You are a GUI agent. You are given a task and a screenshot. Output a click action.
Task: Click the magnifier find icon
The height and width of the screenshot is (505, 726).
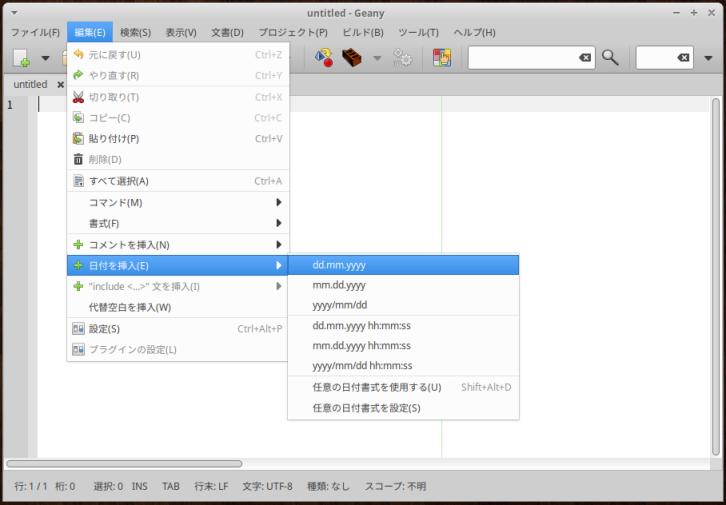(x=610, y=58)
